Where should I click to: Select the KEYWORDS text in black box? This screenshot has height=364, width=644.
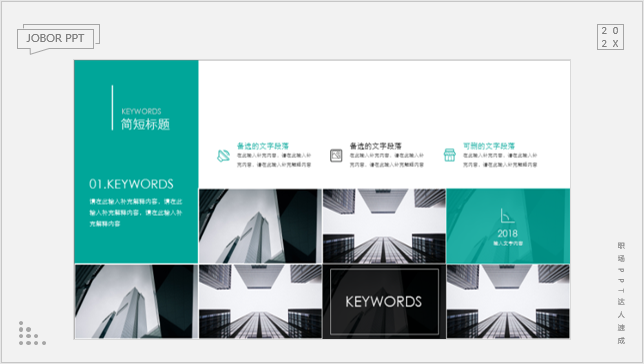384,302
